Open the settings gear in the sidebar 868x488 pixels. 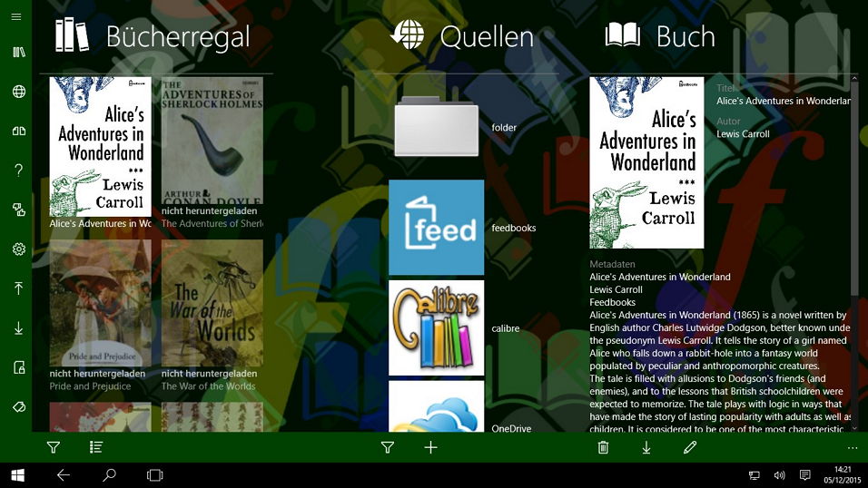18,249
